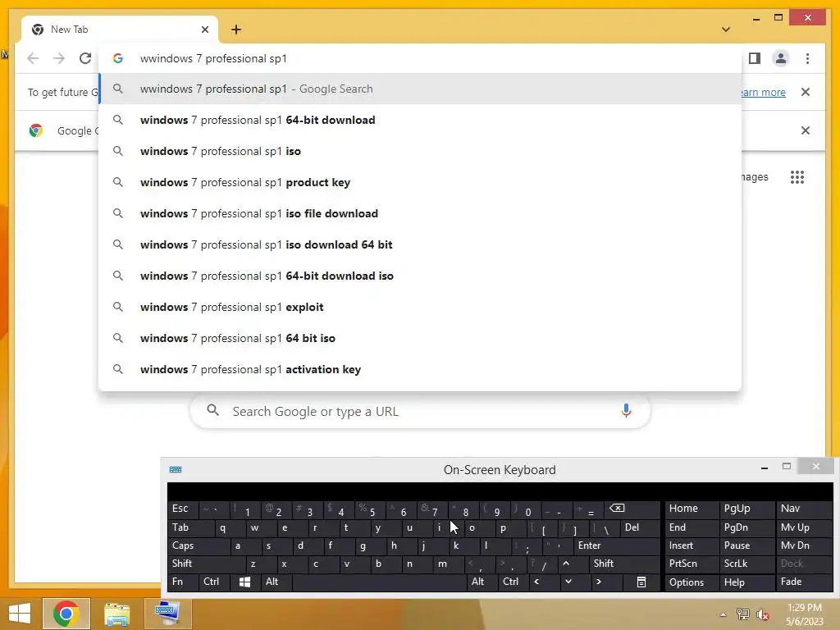The height and width of the screenshot is (630, 840).
Task: Toggle the right Ctrl key
Action: (x=513, y=582)
